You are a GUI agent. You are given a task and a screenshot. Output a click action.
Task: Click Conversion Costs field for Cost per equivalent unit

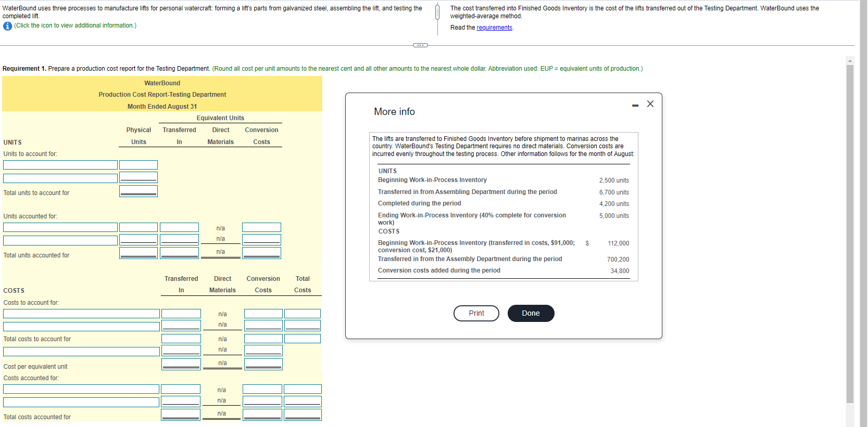click(263, 364)
